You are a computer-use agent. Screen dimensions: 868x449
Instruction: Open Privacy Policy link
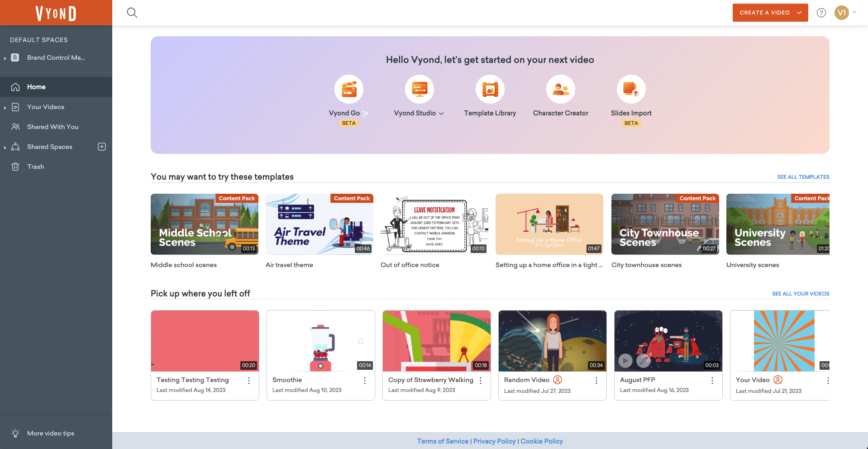495,441
